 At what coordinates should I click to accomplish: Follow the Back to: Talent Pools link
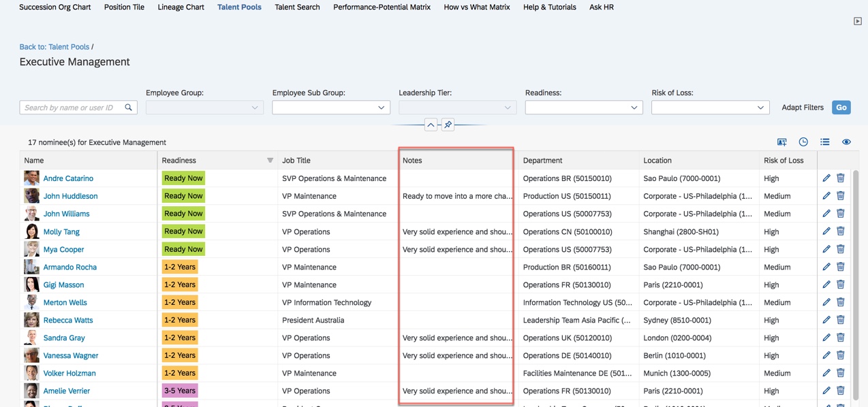tap(55, 46)
